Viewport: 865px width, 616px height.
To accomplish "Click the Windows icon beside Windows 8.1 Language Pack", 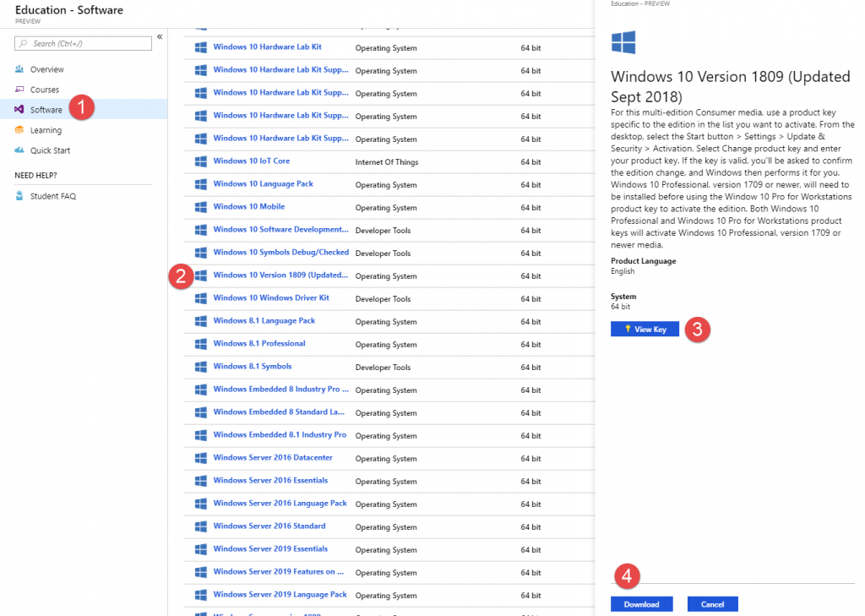I will point(201,321).
